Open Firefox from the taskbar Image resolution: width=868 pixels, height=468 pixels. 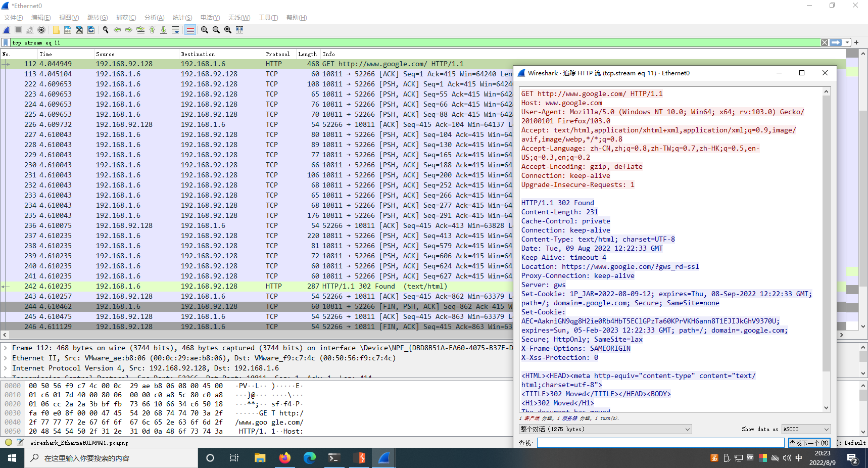point(285,458)
